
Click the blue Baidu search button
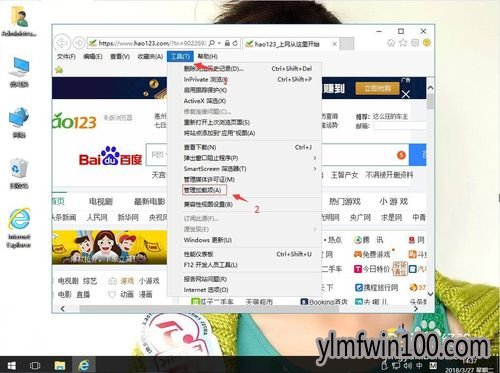(x=418, y=155)
